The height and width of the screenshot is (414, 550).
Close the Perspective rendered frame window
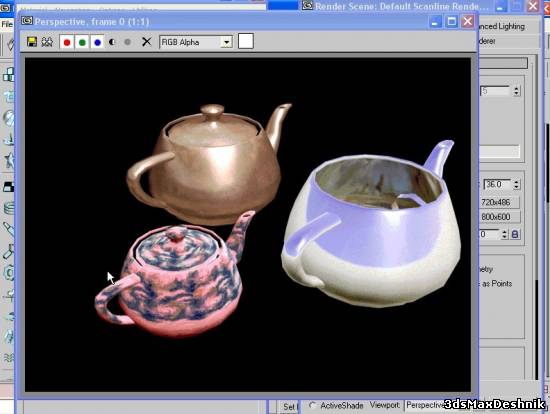[x=467, y=22]
